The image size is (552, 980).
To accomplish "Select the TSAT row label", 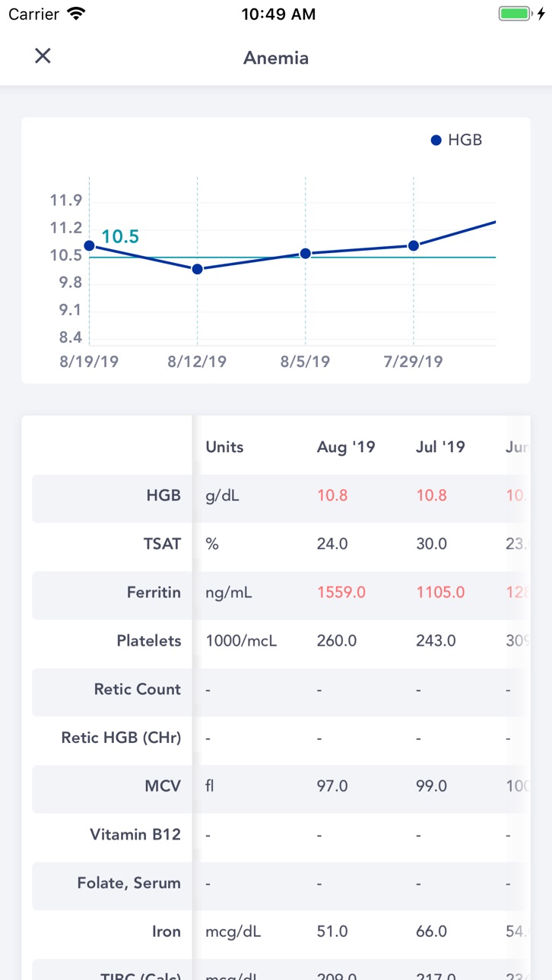I will pos(162,544).
